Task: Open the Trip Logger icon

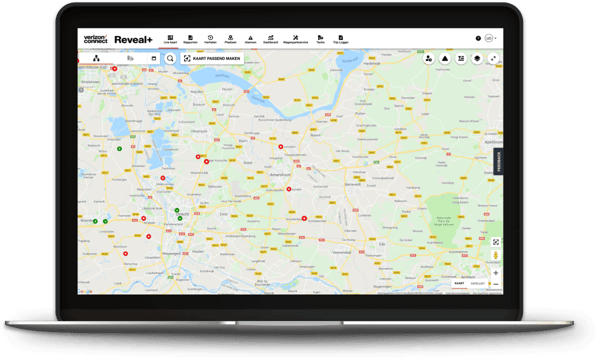Action: (341, 39)
